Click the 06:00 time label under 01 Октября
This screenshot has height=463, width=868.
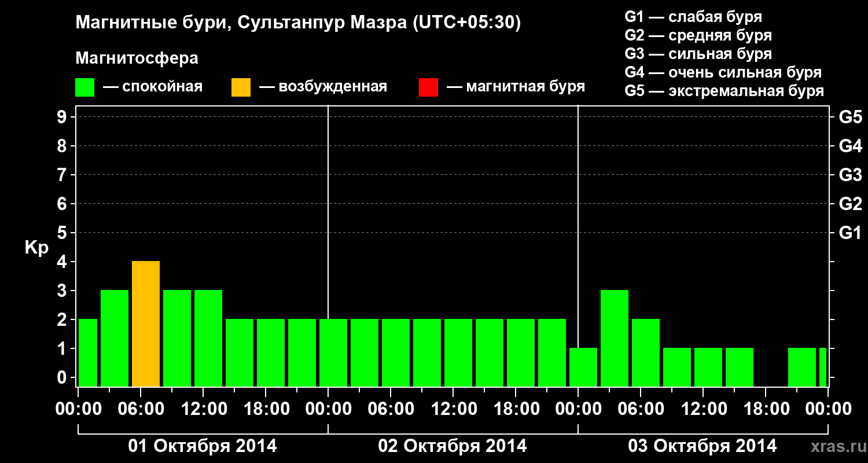(141, 409)
